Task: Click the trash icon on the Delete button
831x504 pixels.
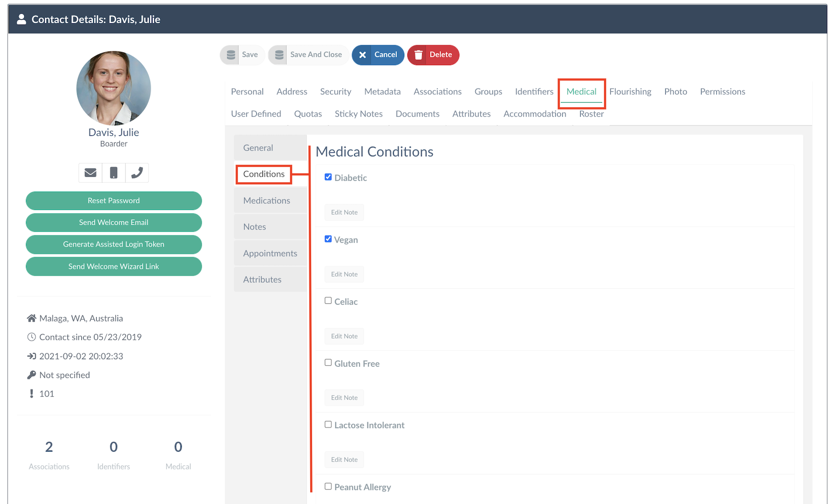Action: coord(418,55)
